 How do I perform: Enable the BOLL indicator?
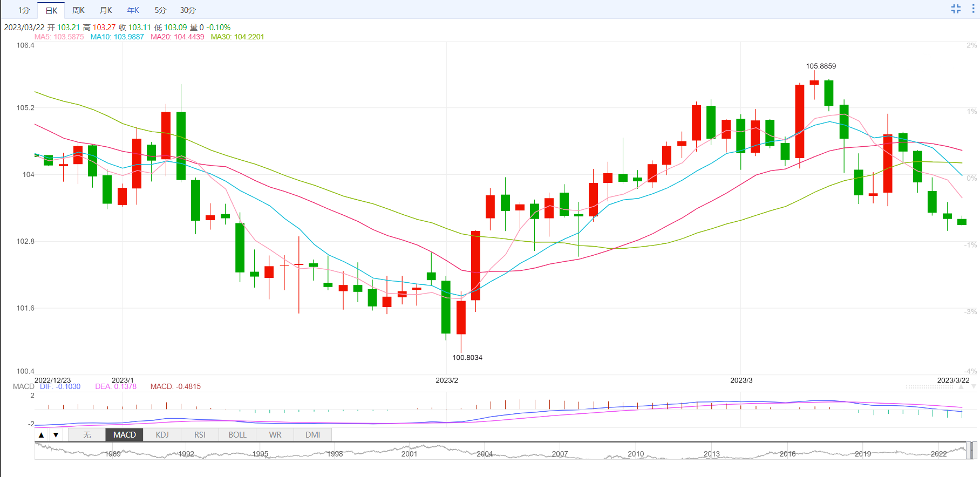[x=237, y=435]
